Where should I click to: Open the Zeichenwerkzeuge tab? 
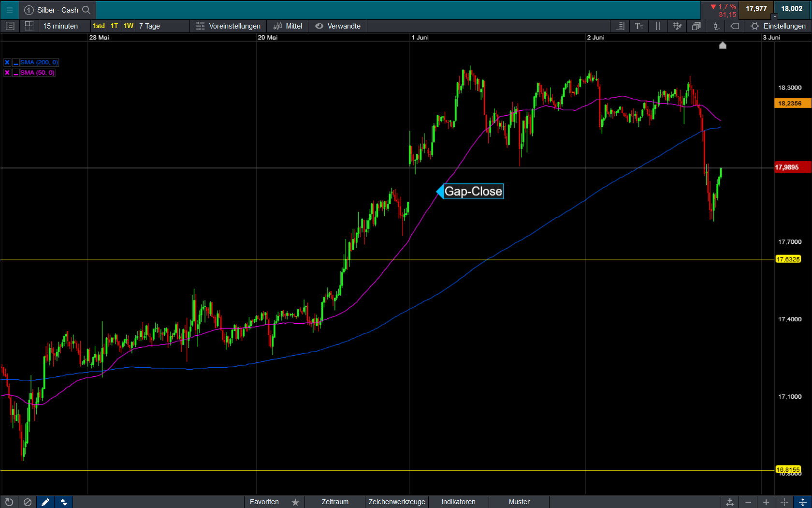[x=397, y=502]
